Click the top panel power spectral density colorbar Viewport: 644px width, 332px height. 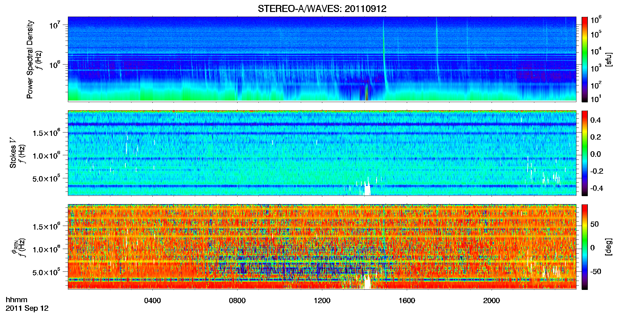(585, 59)
